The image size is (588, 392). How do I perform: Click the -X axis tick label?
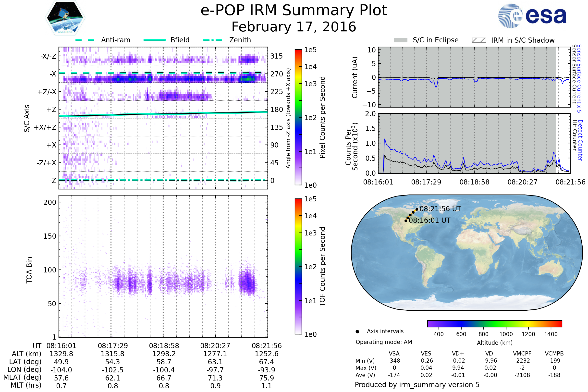pos(53,74)
